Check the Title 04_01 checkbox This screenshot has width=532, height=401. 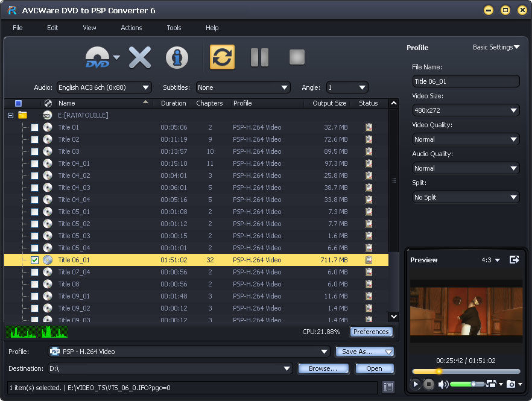[34, 163]
